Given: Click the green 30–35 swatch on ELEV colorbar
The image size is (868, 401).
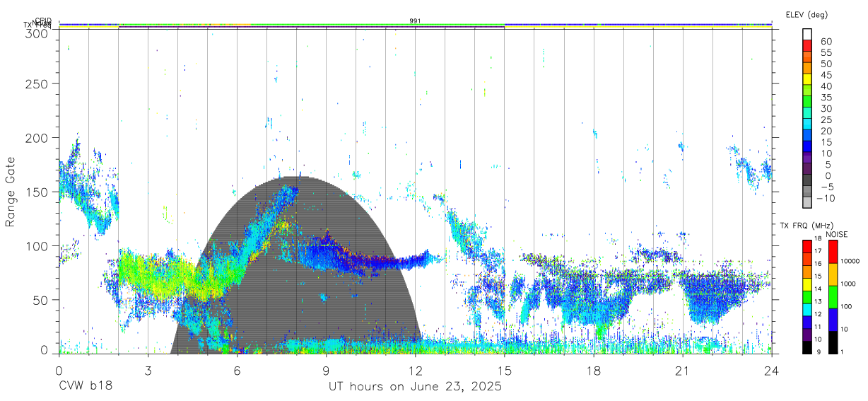Looking at the screenshot, I should pos(807,103).
